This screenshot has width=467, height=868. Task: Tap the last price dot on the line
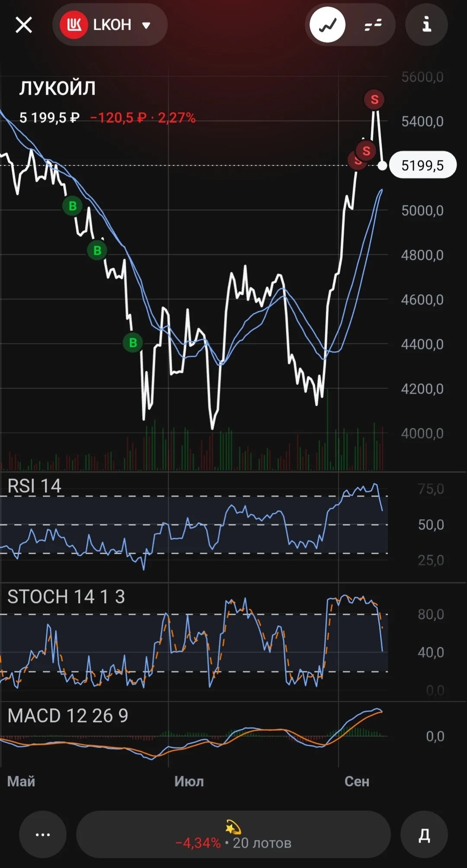coord(382,165)
